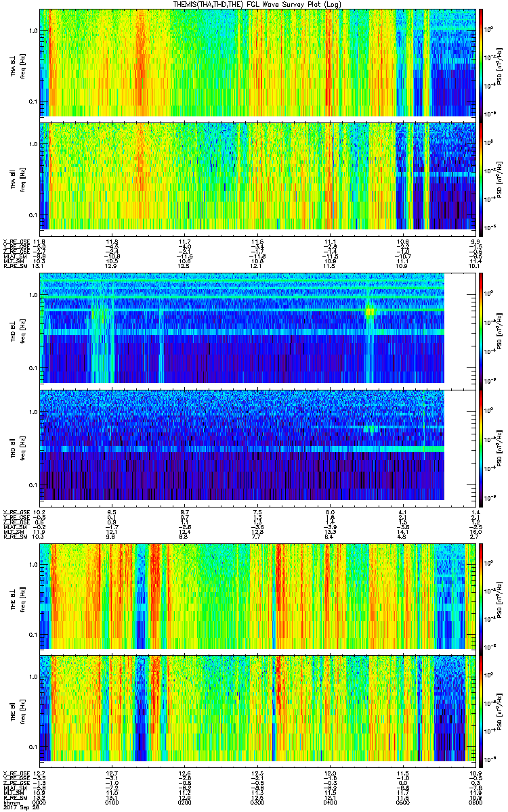508x812 pixels.
Task: Click the "X_RE_GSE" row label under the THE panels
Action: coord(17,773)
